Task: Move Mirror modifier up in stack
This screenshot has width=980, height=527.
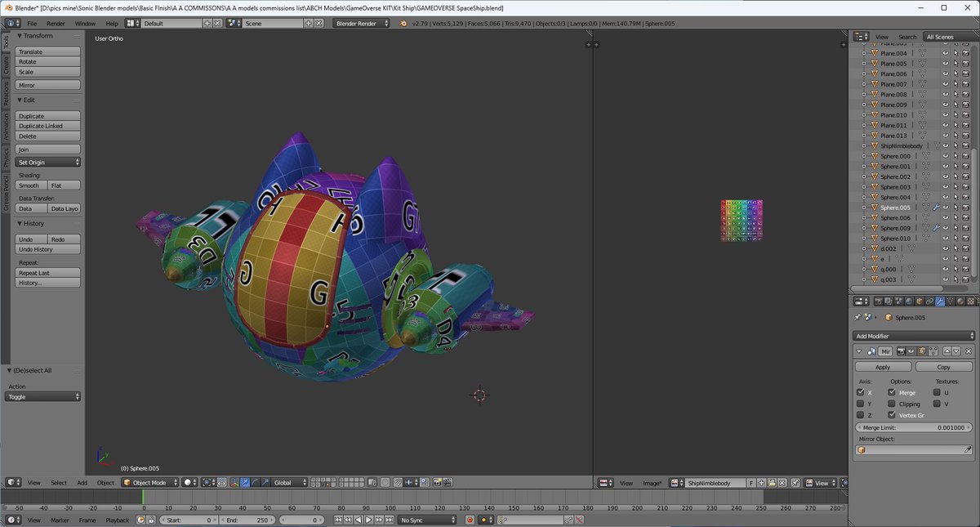Action: pyautogui.click(x=947, y=351)
